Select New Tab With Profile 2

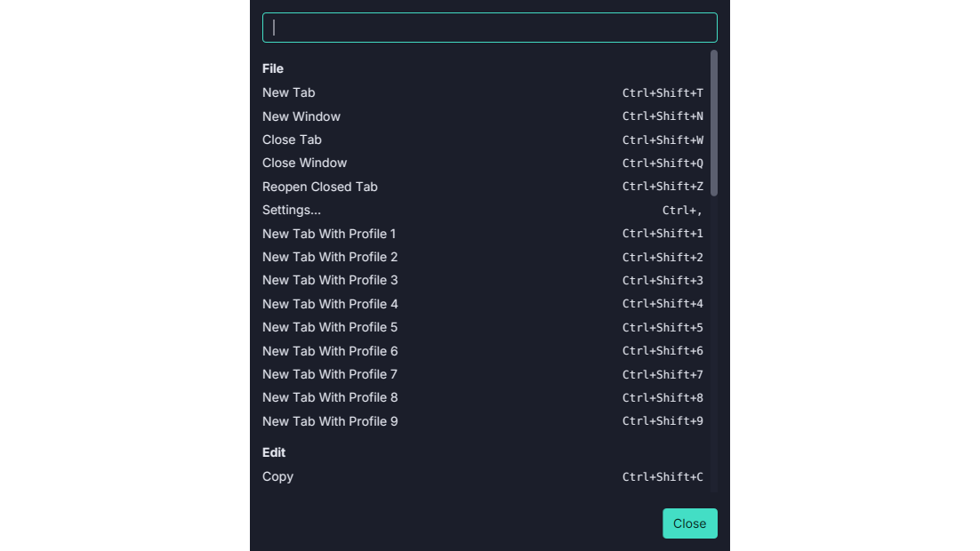(483, 257)
